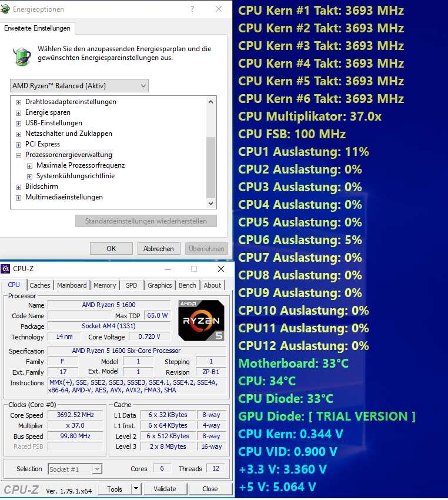Click the Multiplier value x 37.0
The image size is (448, 500).
pos(75,425)
